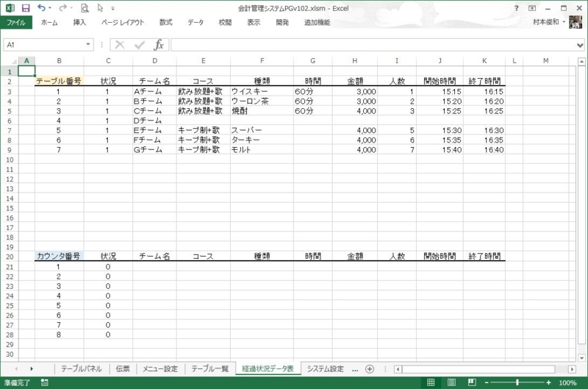Open Print Preview from quick access toolbar

[85, 8]
